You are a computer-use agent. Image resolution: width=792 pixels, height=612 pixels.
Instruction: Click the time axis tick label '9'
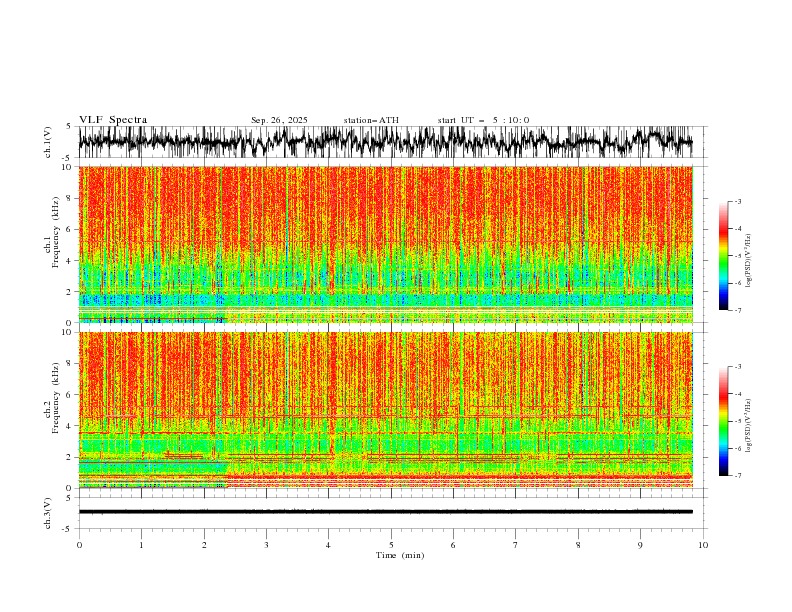[x=640, y=545]
